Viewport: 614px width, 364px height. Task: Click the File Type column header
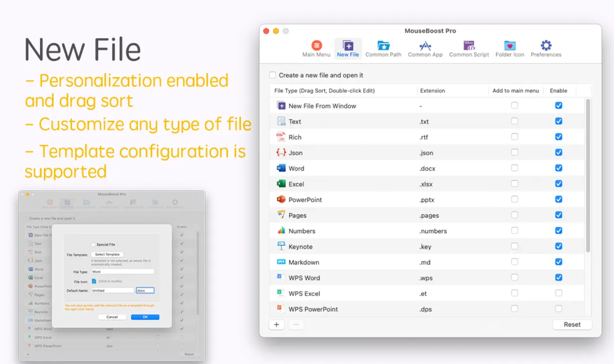pyautogui.click(x=344, y=91)
